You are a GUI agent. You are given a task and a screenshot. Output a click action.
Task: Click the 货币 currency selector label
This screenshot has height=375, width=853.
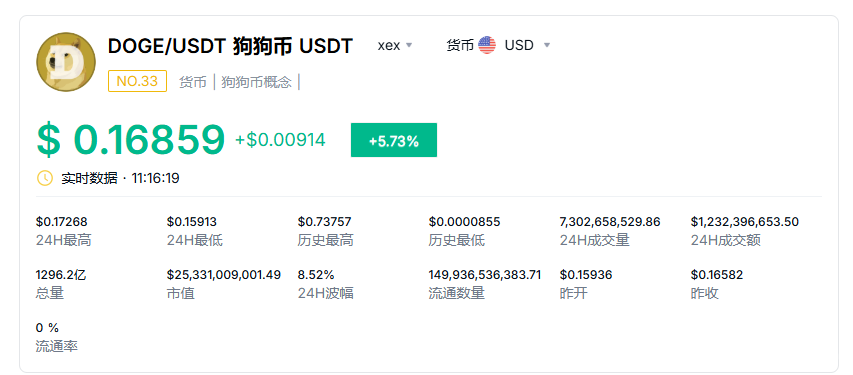click(460, 45)
